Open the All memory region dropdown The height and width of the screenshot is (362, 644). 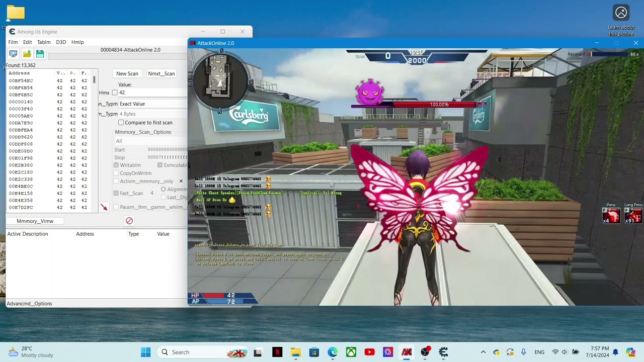(151, 141)
